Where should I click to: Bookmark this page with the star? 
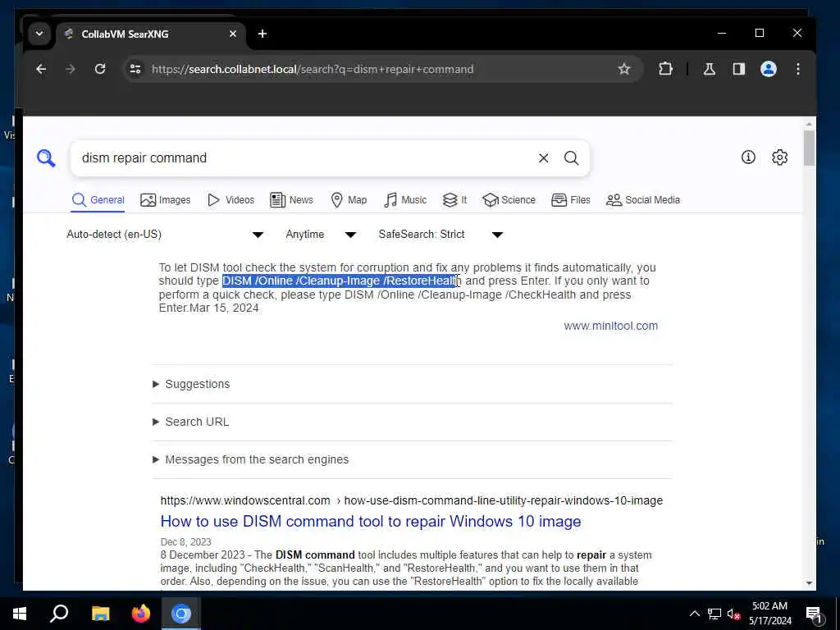click(x=623, y=69)
